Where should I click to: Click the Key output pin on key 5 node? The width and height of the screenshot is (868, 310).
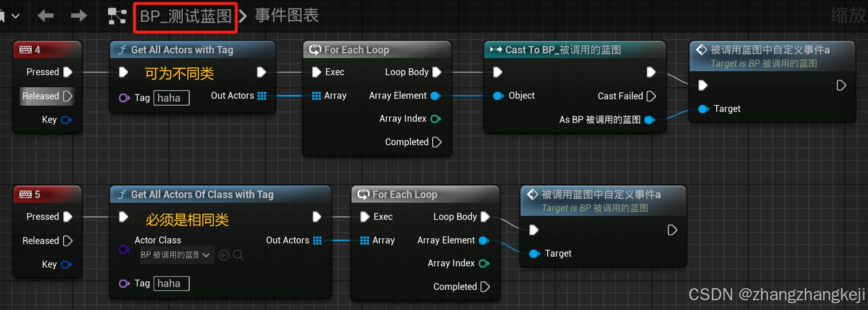[66, 264]
